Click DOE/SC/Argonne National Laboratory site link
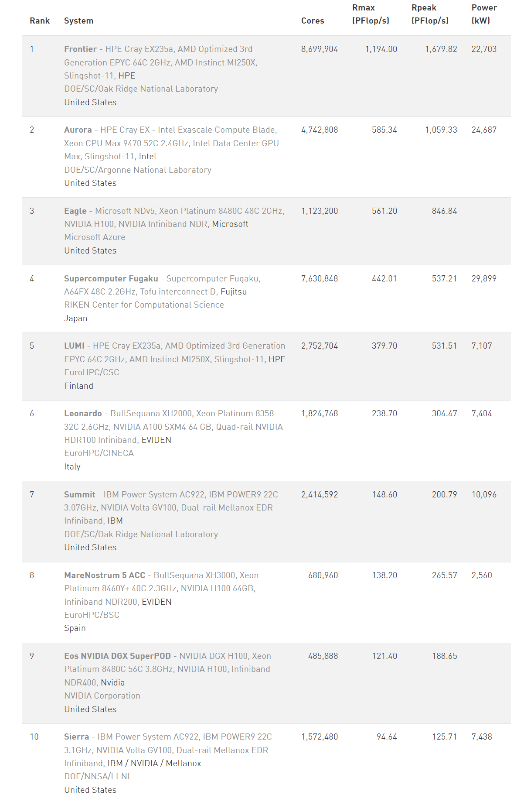Image resolution: width=517 pixels, height=812 pixels. 138,170
